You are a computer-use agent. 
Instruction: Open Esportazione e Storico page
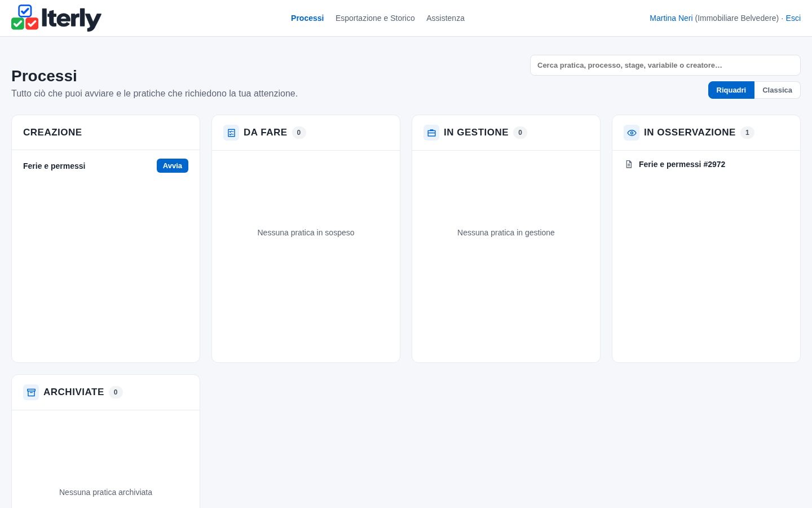pyautogui.click(x=375, y=18)
